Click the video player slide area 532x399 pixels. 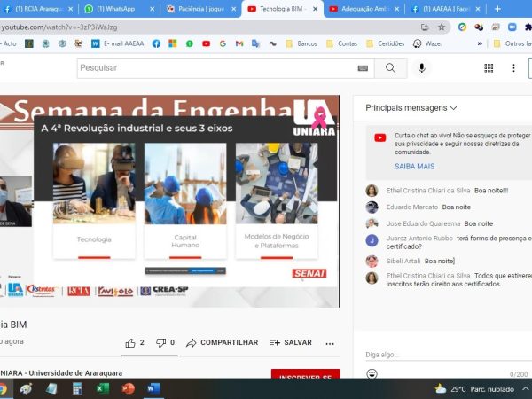[x=169, y=201]
